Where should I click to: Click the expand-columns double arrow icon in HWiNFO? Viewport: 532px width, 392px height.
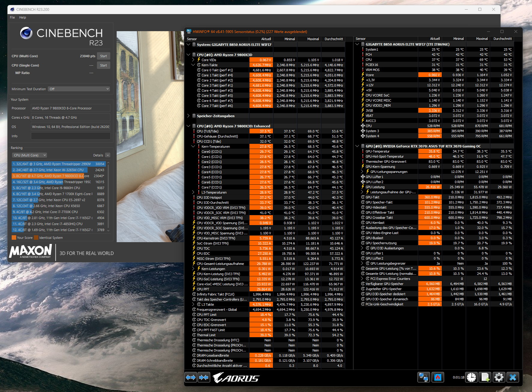(x=191, y=377)
